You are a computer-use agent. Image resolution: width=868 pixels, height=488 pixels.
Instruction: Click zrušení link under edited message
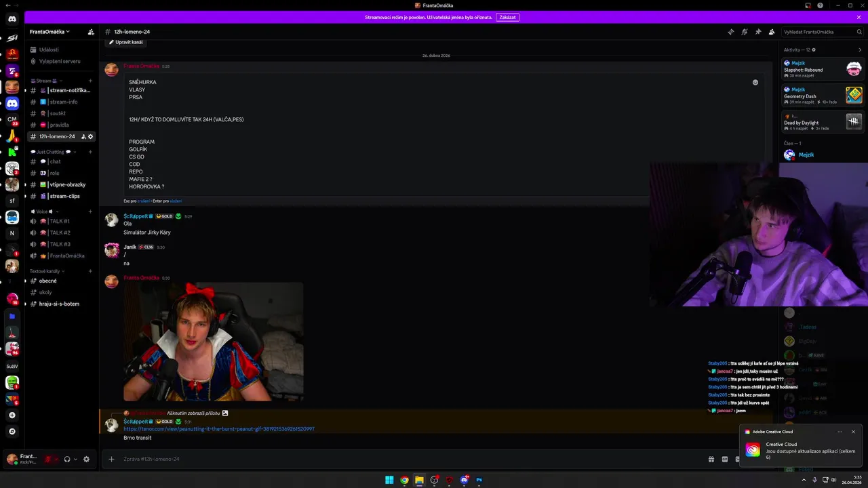coord(143,201)
